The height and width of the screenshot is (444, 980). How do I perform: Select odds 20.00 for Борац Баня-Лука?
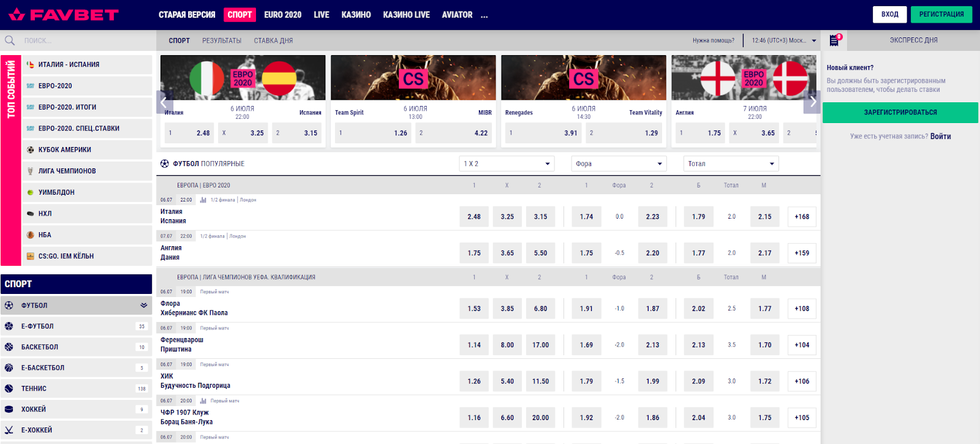540,418
